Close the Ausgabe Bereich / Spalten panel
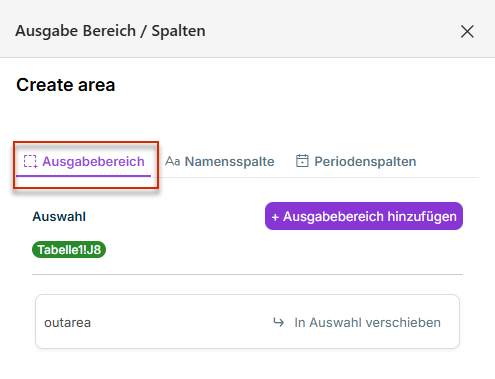 (467, 32)
